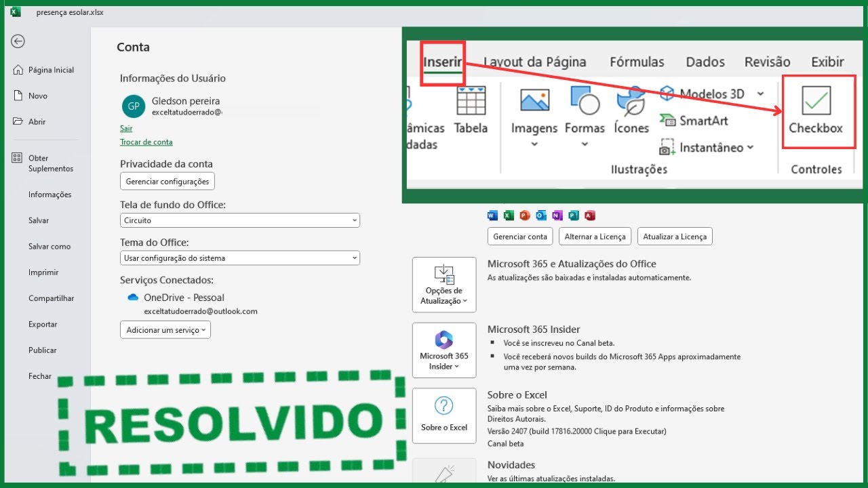
Task: Click the Ícones icon in the ribbon
Action: [631, 102]
